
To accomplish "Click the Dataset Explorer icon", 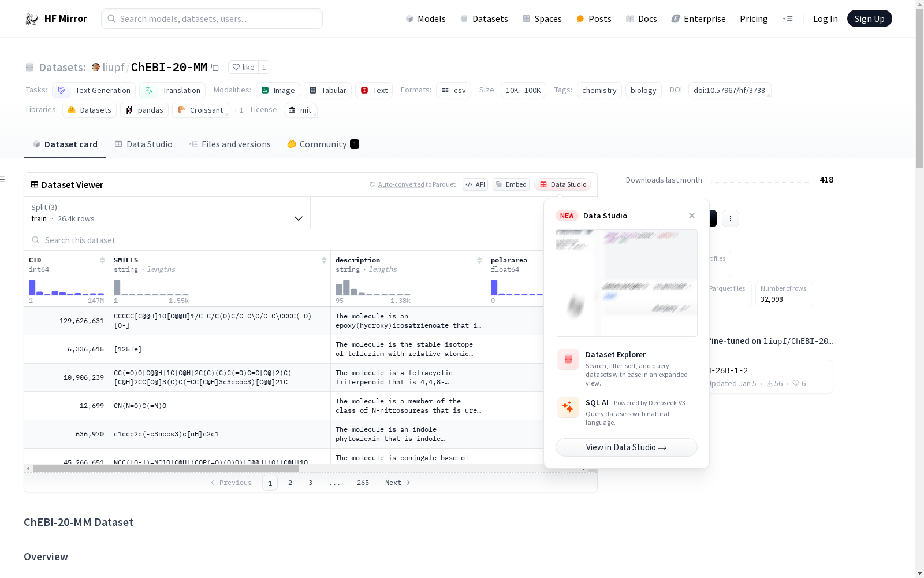I will [x=568, y=360].
